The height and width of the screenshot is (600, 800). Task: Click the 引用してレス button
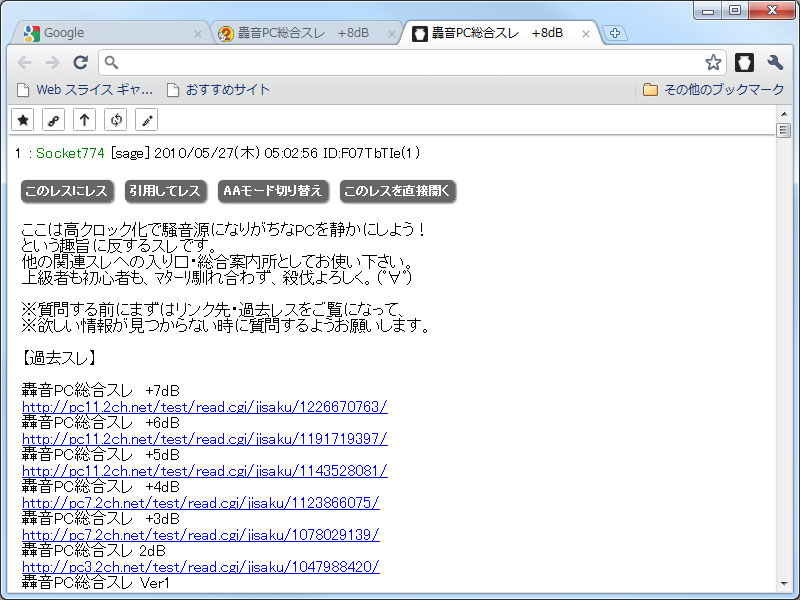pos(165,190)
